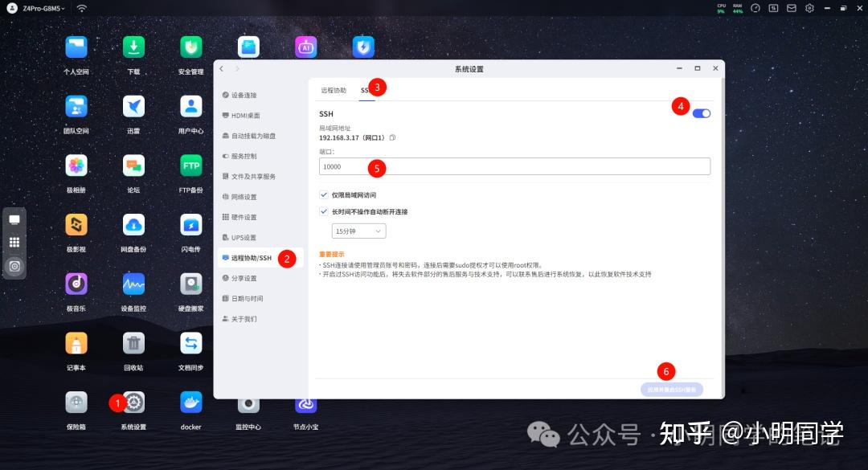This screenshot has height=470, width=868.
Task: Collapse the settings sidebar with the back chevron
Action: 221,69
